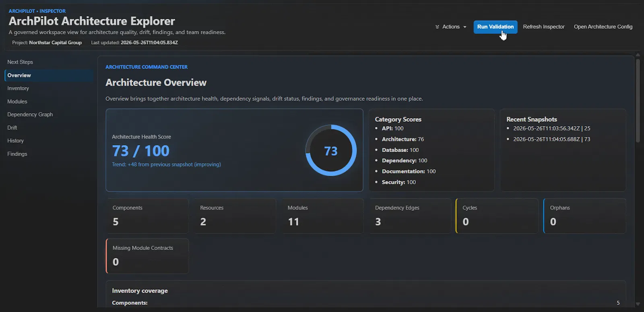
Task: Click the ArchPilot Architecture Explorer title
Action: (92, 21)
